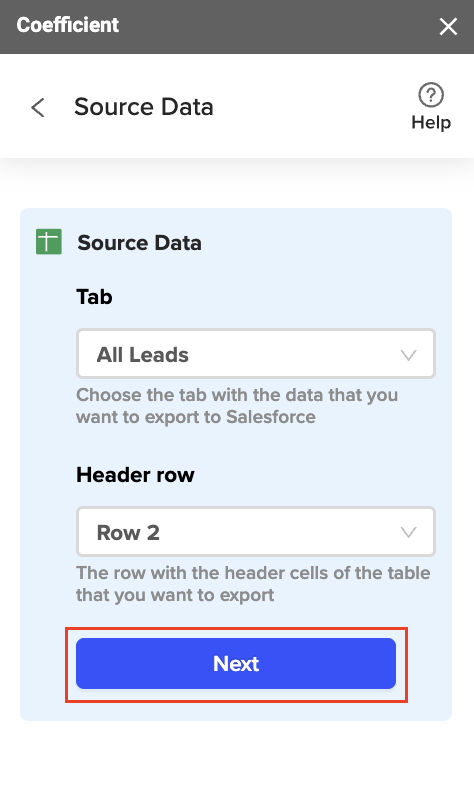Click the Help label text
Screen dimensions: 474x786
(431, 123)
